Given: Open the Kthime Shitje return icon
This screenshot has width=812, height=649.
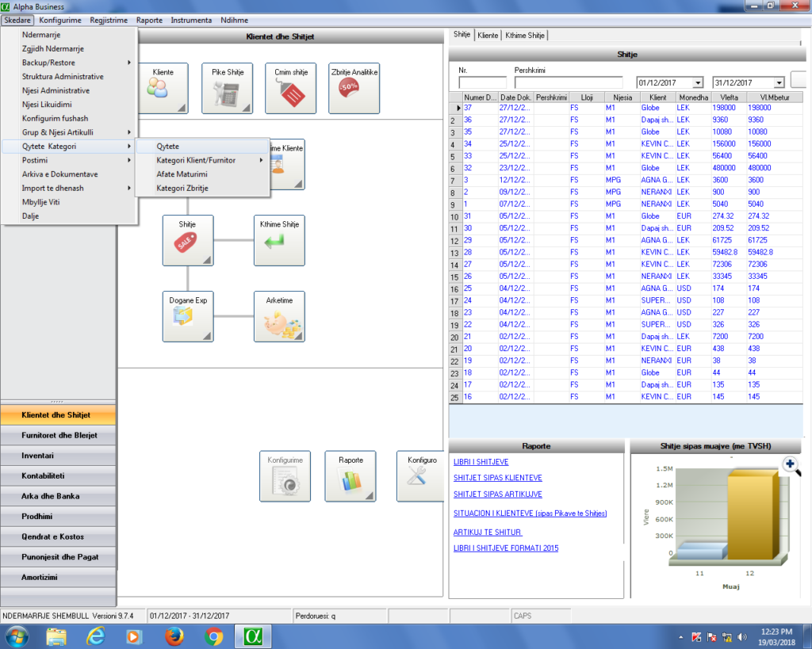Looking at the screenshot, I should 279,240.
